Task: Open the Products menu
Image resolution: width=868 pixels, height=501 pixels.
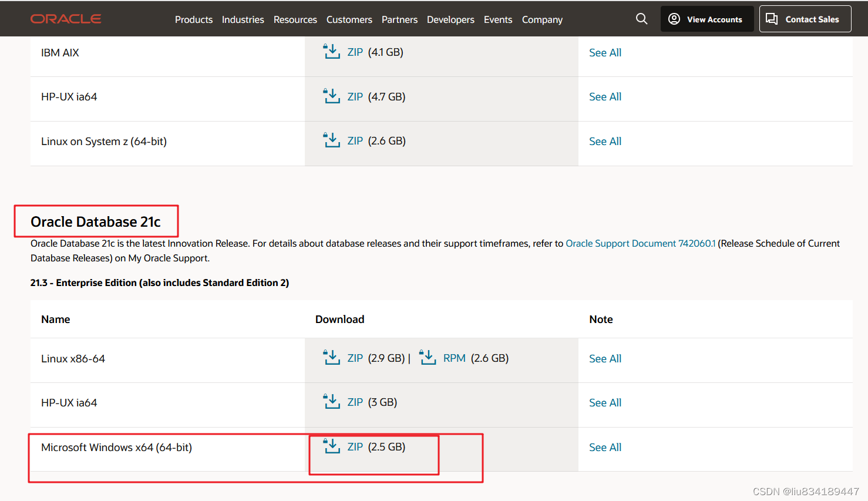Action: click(194, 19)
